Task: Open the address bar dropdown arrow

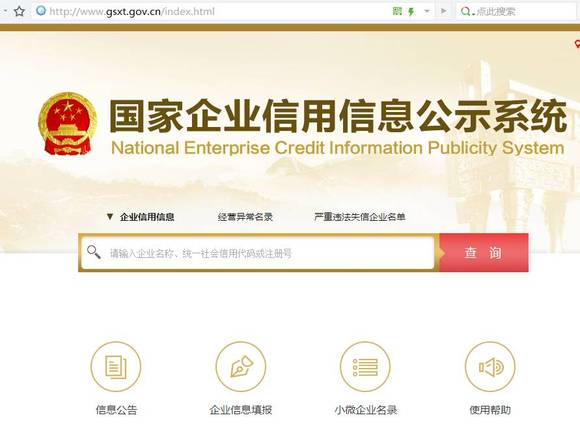Action: [x=427, y=11]
